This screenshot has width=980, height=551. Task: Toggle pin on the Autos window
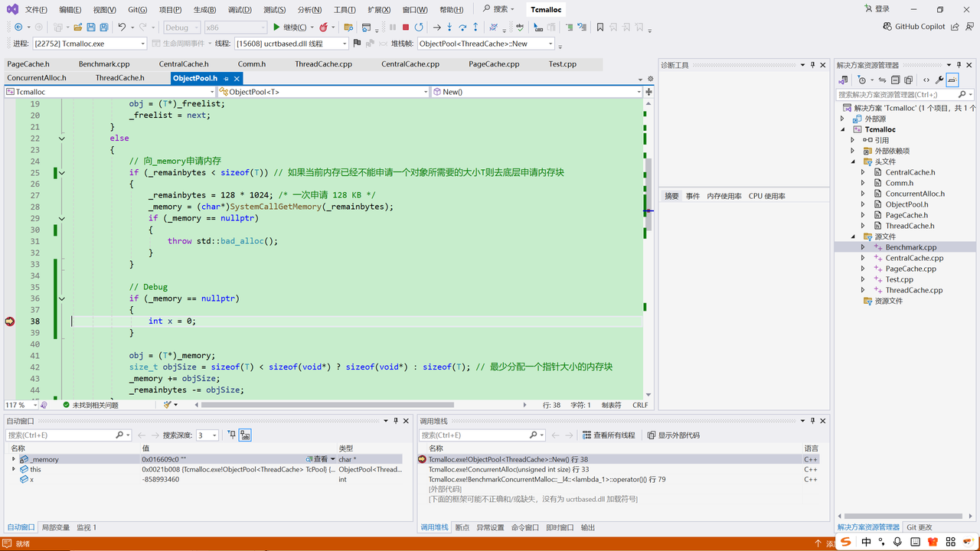point(396,421)
